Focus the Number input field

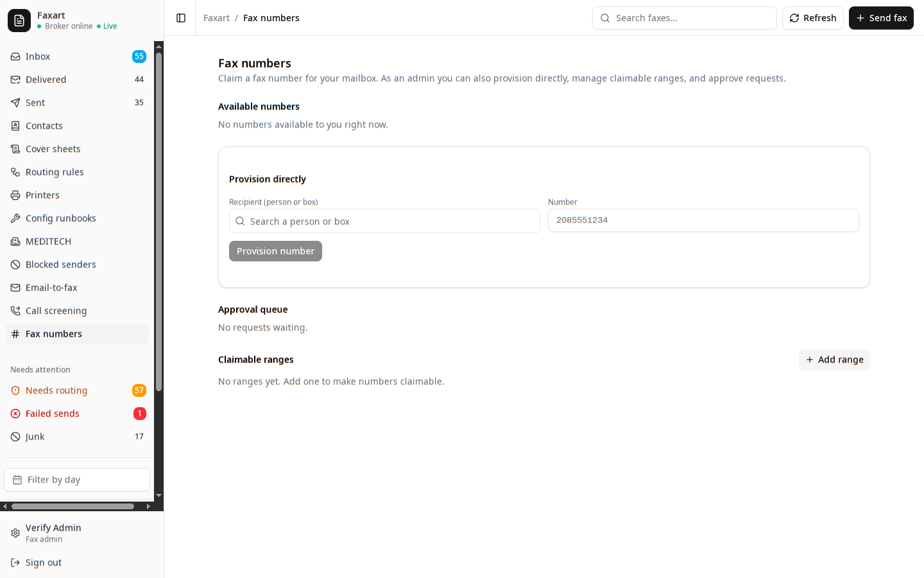703,220
